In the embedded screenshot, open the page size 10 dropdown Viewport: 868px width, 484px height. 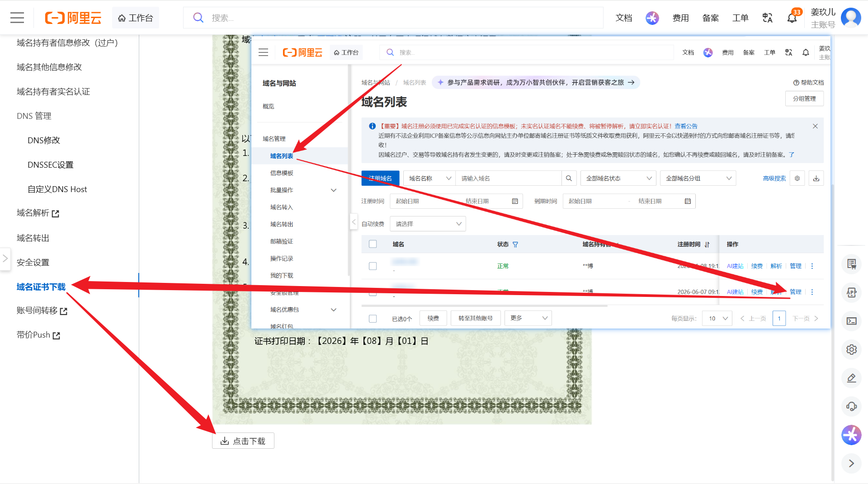(717, 318)
